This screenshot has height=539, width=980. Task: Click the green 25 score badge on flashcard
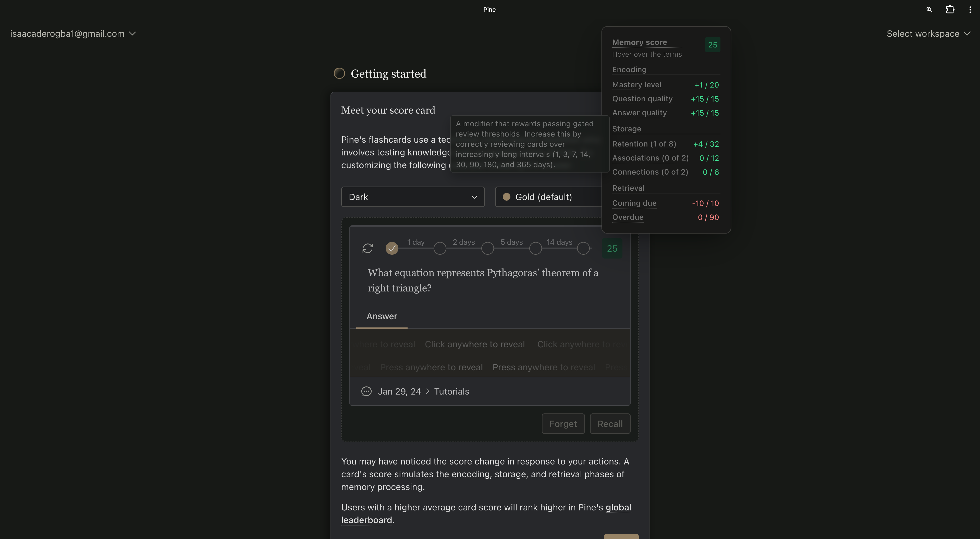612,248
